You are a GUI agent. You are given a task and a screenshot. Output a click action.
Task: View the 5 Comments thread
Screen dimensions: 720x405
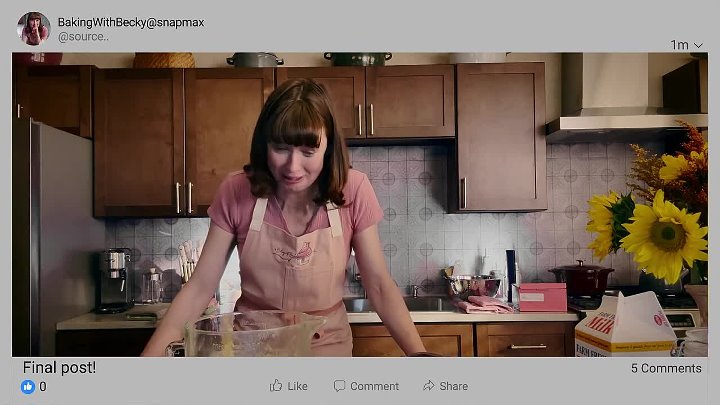pos(666,368)
